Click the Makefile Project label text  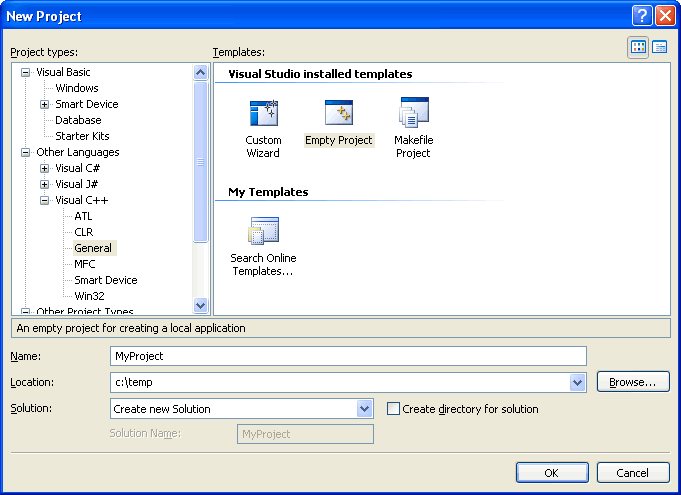pos(413,147)
